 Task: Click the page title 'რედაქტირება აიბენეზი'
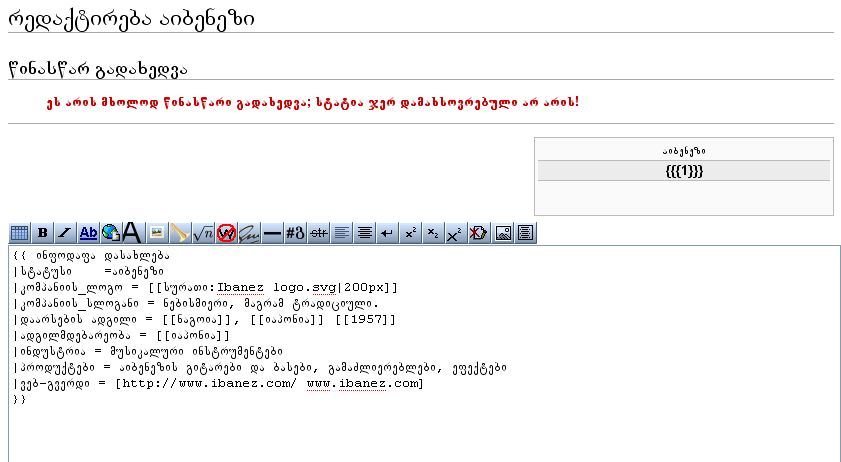[x=131, y=19]
